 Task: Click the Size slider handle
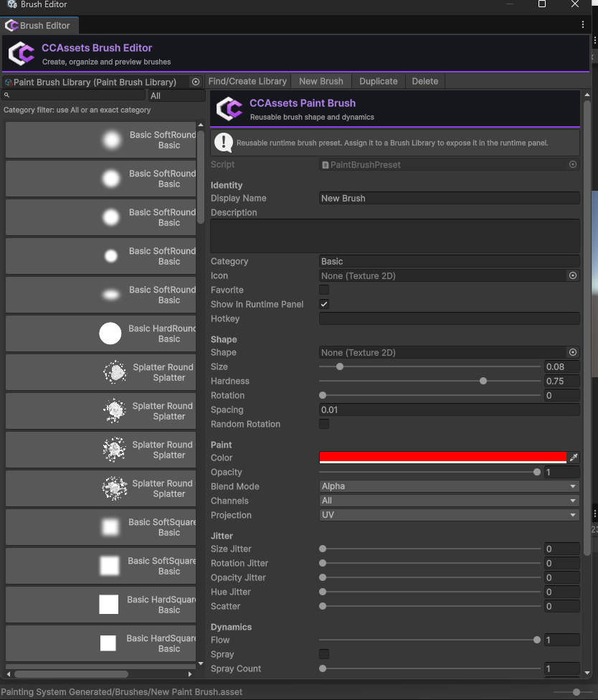pyautogui.click(x=340, y=366)
